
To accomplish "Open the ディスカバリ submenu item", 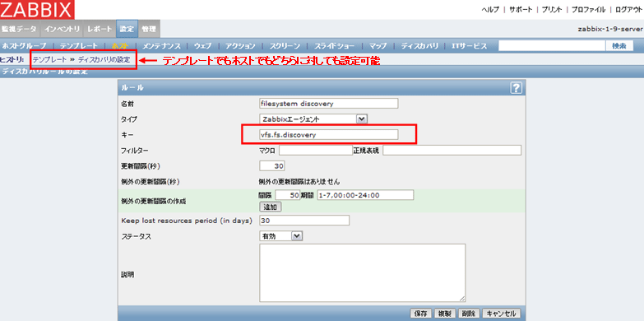I will pyautogui.click(x=419, y=46).
